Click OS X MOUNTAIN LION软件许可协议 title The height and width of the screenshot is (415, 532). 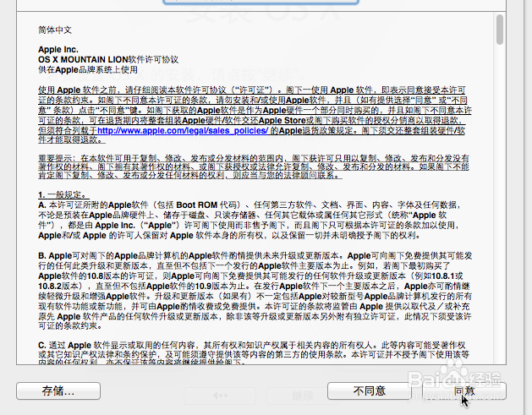108,60
